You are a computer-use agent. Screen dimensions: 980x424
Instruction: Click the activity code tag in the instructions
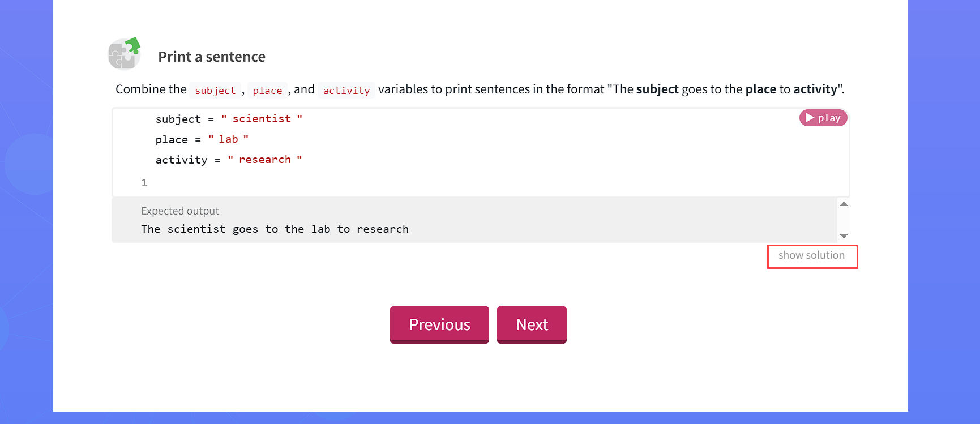click(x=346, y=91)
